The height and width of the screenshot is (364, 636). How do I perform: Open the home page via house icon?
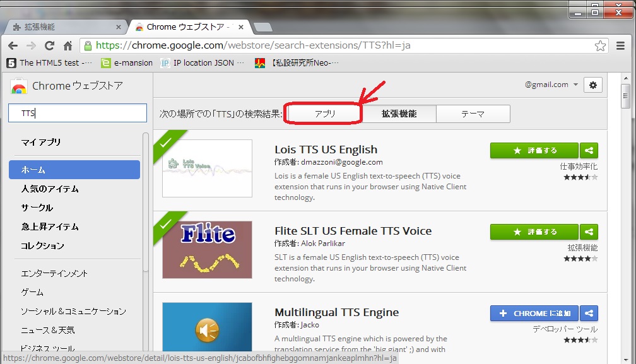(x=68, y=46)
